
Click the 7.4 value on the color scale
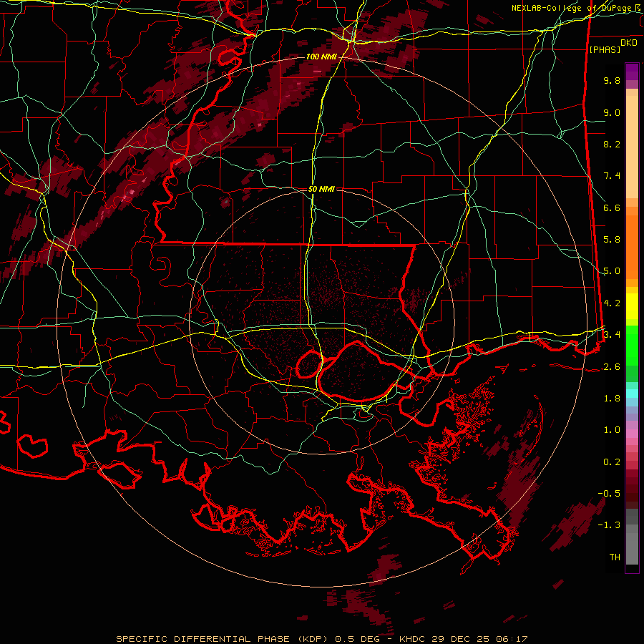click(612, 176)
